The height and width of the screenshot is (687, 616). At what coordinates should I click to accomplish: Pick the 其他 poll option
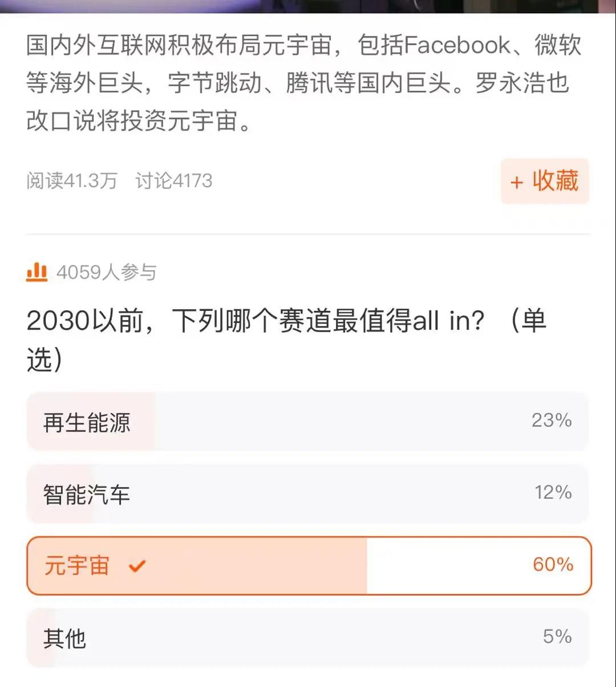click(x=65, y=638)
